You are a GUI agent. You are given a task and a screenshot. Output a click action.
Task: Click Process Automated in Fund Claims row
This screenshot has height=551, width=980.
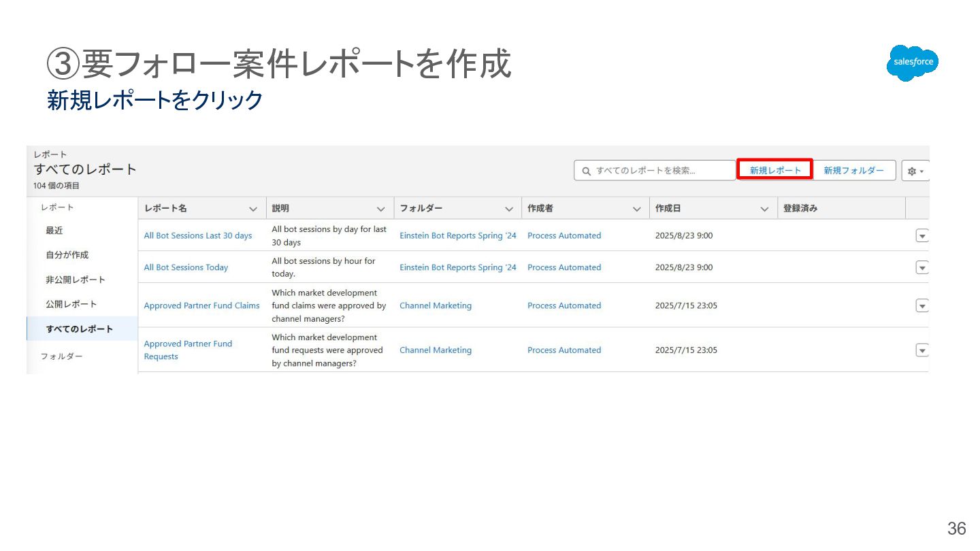564,305
